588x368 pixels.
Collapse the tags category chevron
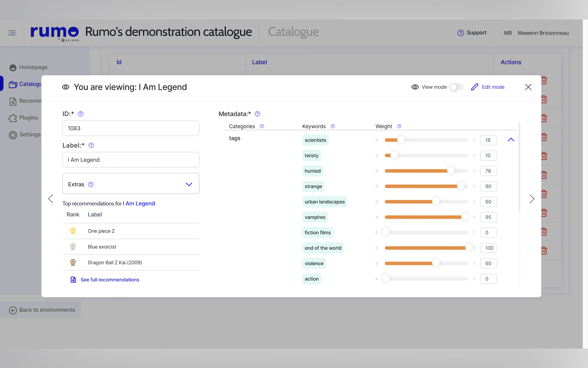511,140
